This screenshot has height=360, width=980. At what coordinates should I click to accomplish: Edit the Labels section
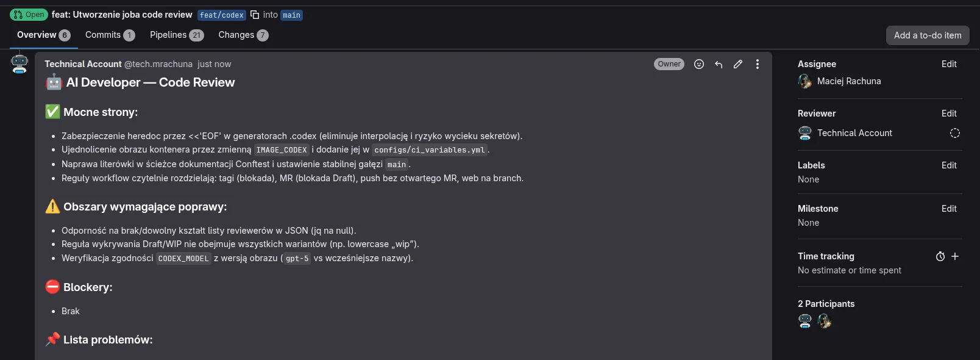pyautogui.click(x=949, y=165)
